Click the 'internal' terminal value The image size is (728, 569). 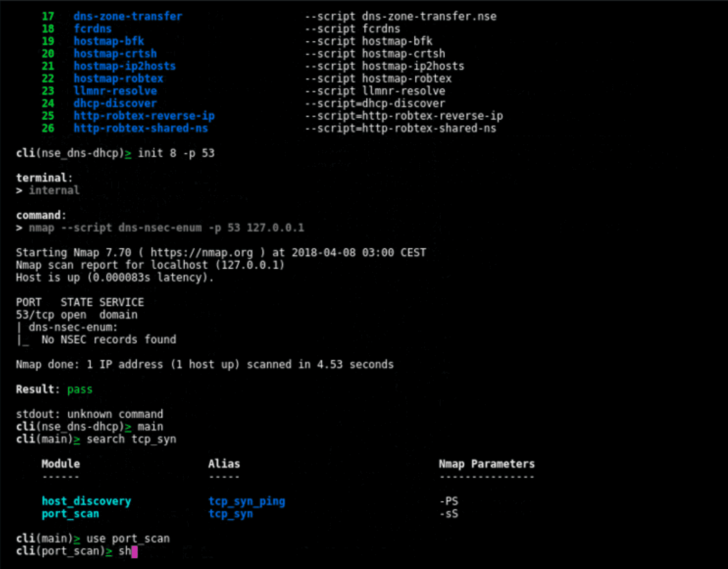point(54,190)
